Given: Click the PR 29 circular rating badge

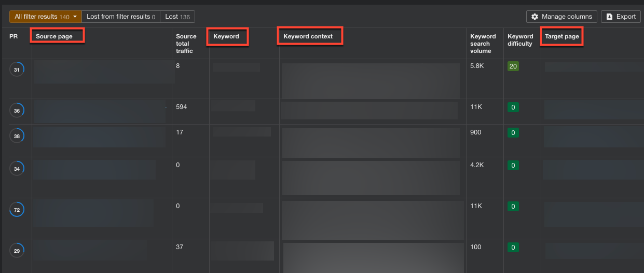Looking at the screenshot, I should (x=17, y=251).
